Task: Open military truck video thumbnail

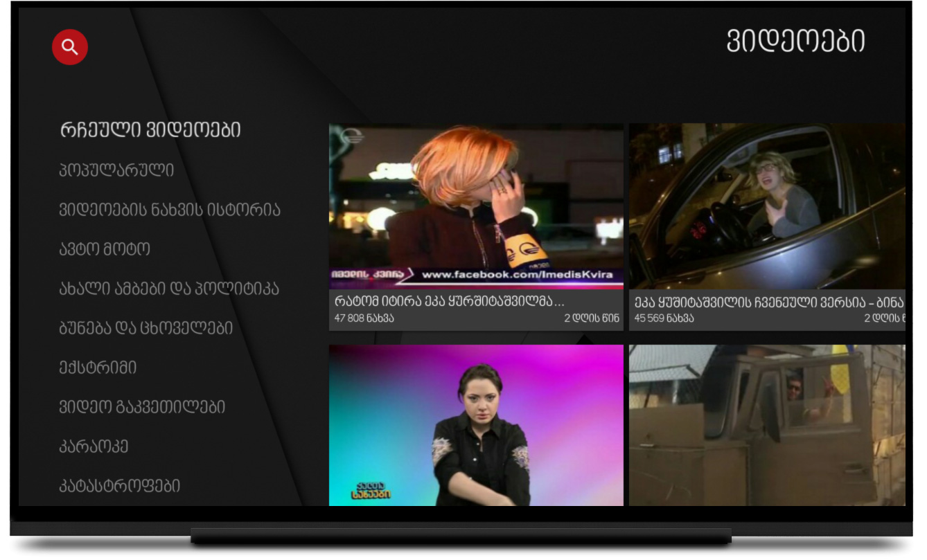Action: [766, 425]
